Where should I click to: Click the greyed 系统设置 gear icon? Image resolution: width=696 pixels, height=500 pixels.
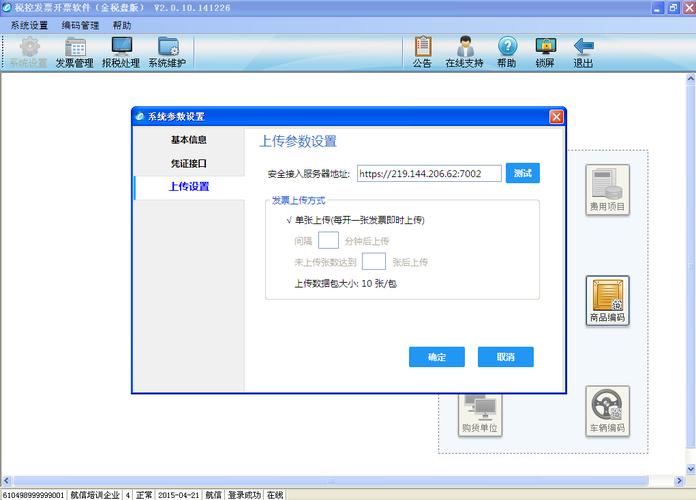point(28,52)
